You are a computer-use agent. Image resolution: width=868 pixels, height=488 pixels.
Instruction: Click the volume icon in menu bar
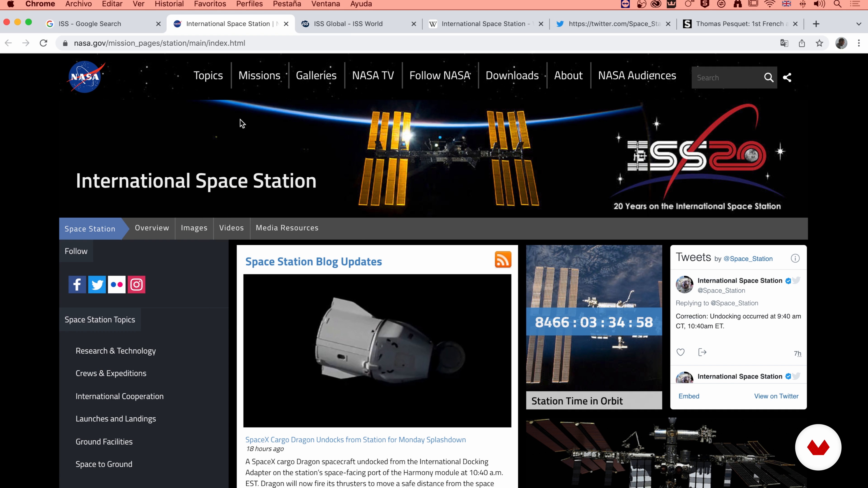[819, 4]
